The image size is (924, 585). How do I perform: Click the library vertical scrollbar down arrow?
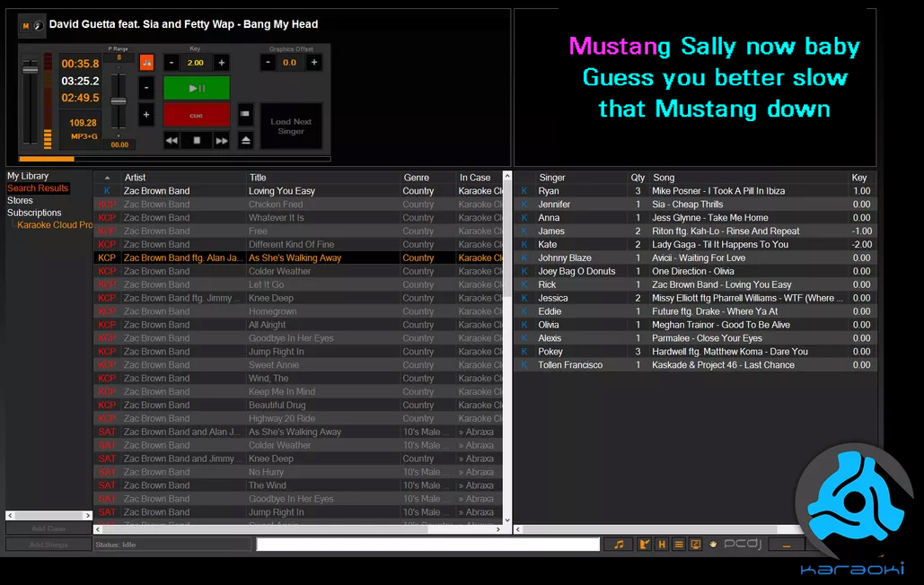point(507,520)
